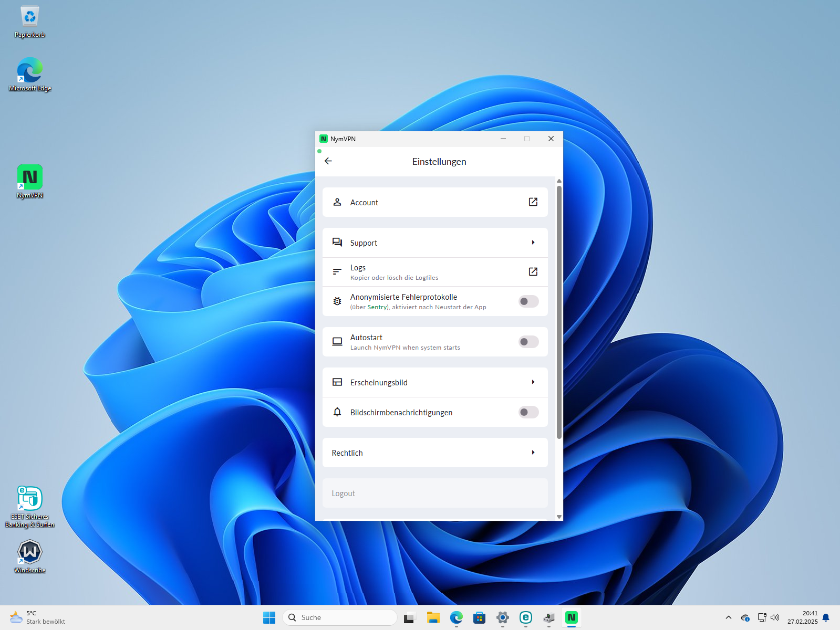
Task: Open File Explorer from the taskbar
Action: (433, 617)
